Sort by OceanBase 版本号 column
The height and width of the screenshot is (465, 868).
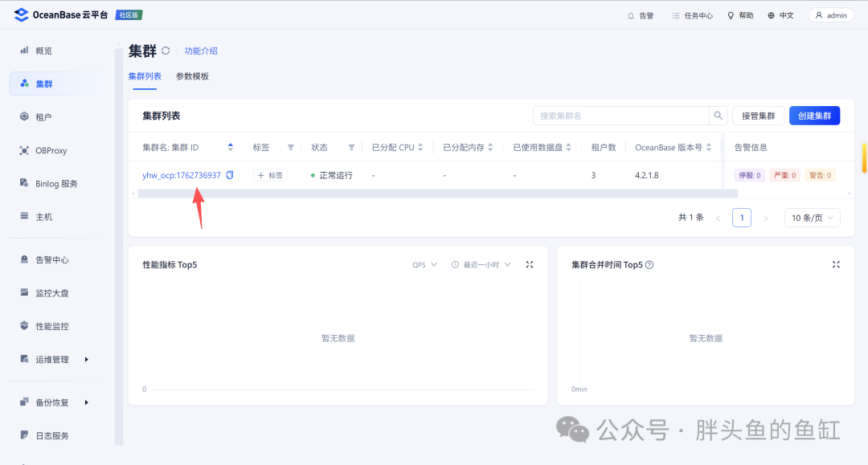point(709,147)
